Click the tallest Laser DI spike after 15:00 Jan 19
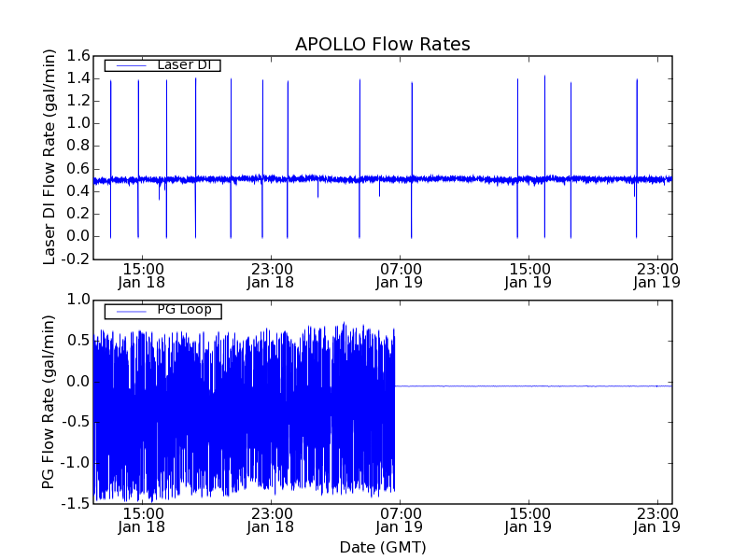 (x=544, y=77)
